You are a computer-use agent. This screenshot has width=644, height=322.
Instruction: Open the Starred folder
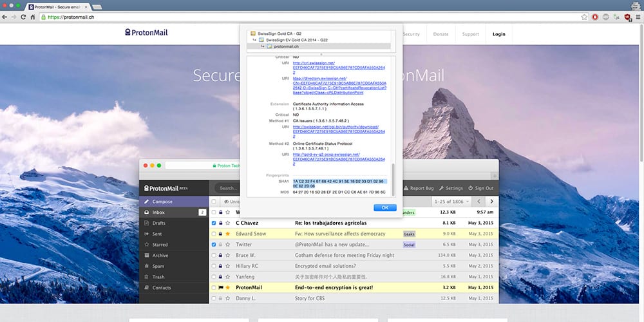click(x=174, y=244)
